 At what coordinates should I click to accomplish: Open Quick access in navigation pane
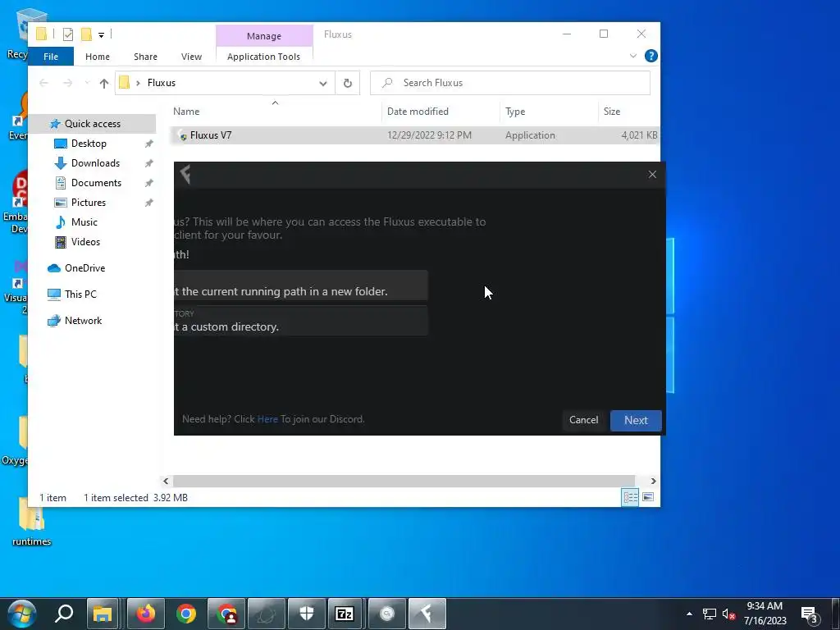point(92,124)
